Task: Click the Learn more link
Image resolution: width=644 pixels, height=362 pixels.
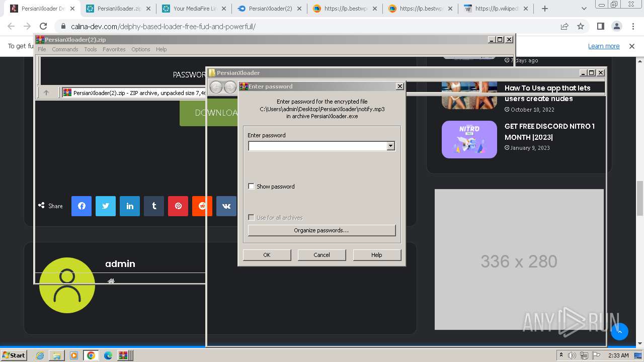Action: click(604, 46)
